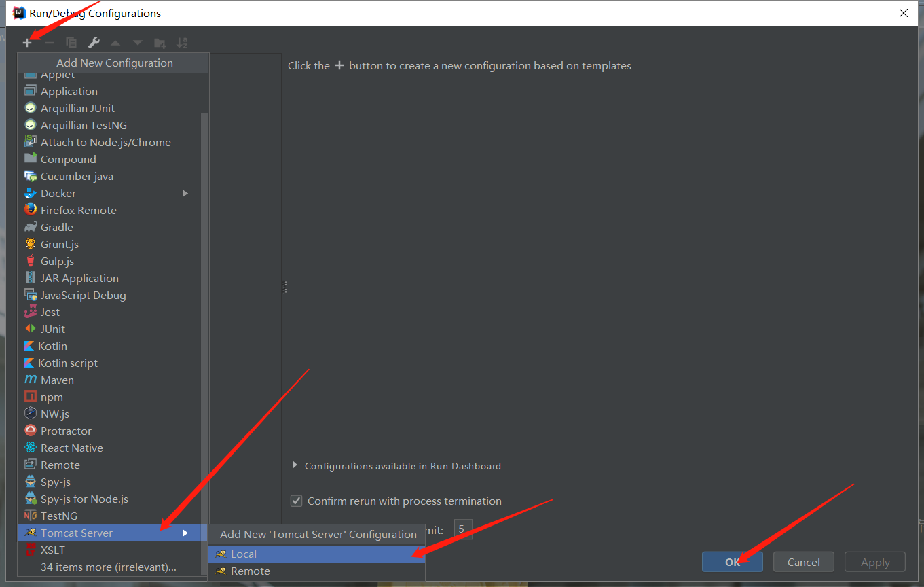Image resolution: width=924 pixels, height=587 pixels.
Task: Click the vertical splitter grip handle
Action: pyautogui.click(x=284, y=287)
